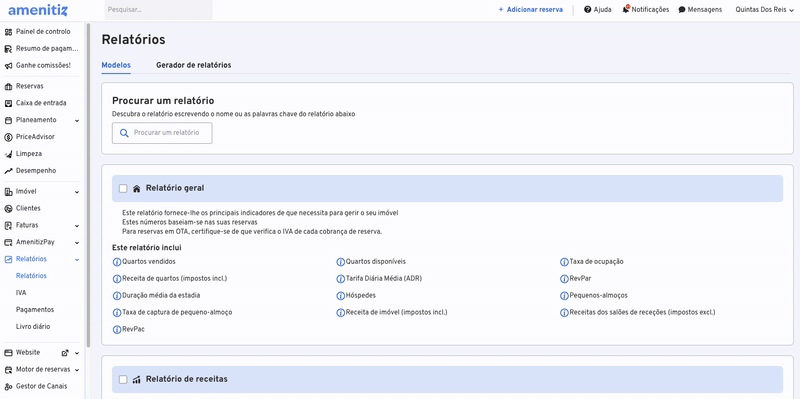Click the PriceAdvisor dollar icon
This screenshot has height=399, width=800.
(x=8, y=137)
